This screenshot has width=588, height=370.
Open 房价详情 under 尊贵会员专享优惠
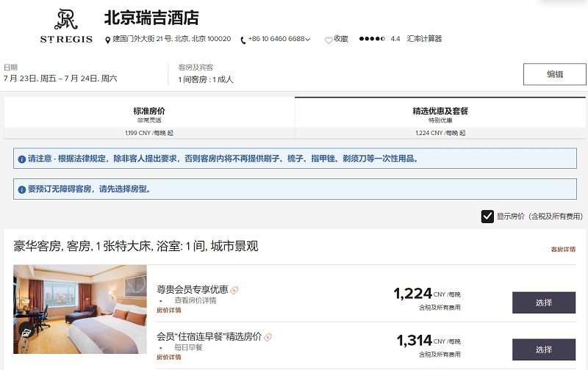[x=169, y=310]
